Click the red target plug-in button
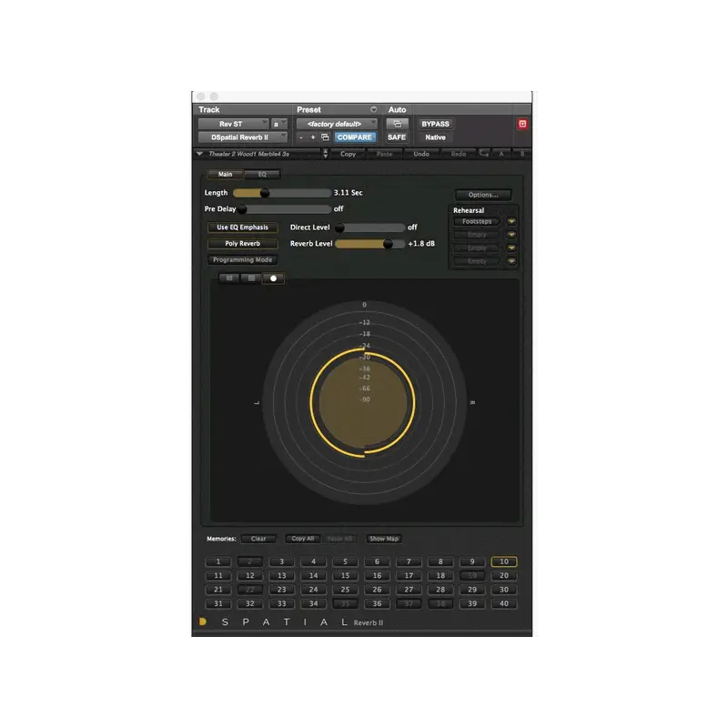 522,124
